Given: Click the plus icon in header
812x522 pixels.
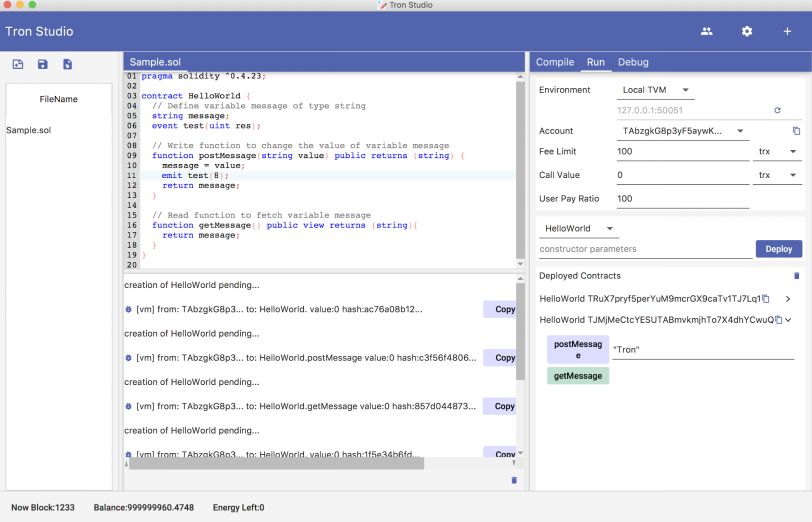Looking at the screenshot, I should pos(787,31).
